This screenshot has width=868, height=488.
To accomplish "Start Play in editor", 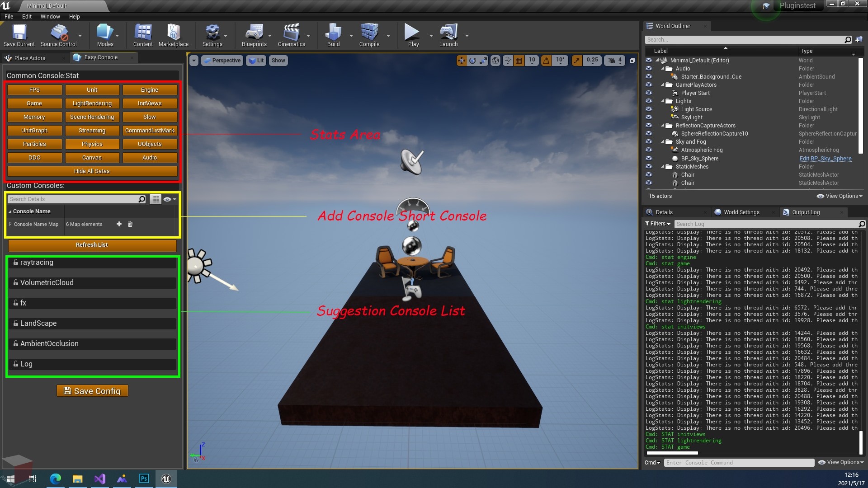I will pos(413,35).
